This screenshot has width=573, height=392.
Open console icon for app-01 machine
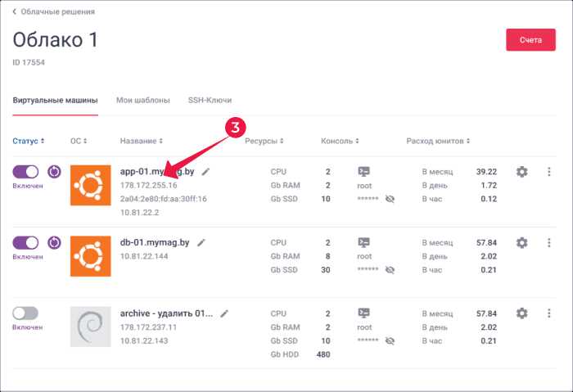point(364,172)
